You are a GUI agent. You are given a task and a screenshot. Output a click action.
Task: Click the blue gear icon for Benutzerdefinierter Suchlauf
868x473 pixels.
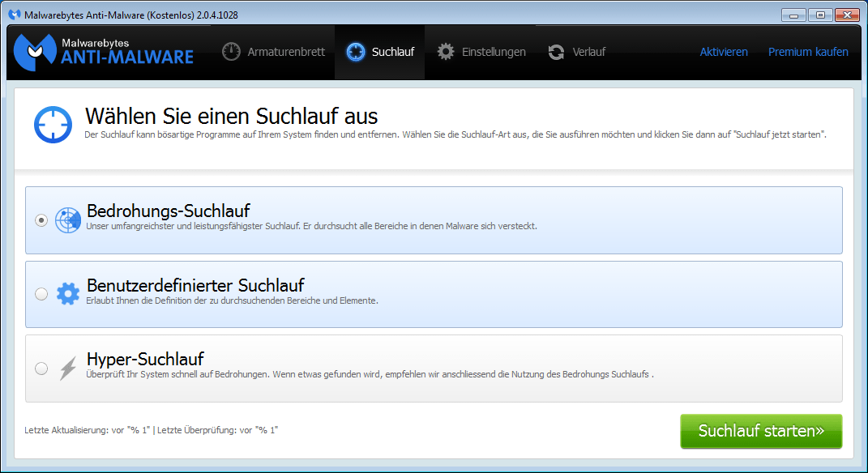[x=68, y=294]
